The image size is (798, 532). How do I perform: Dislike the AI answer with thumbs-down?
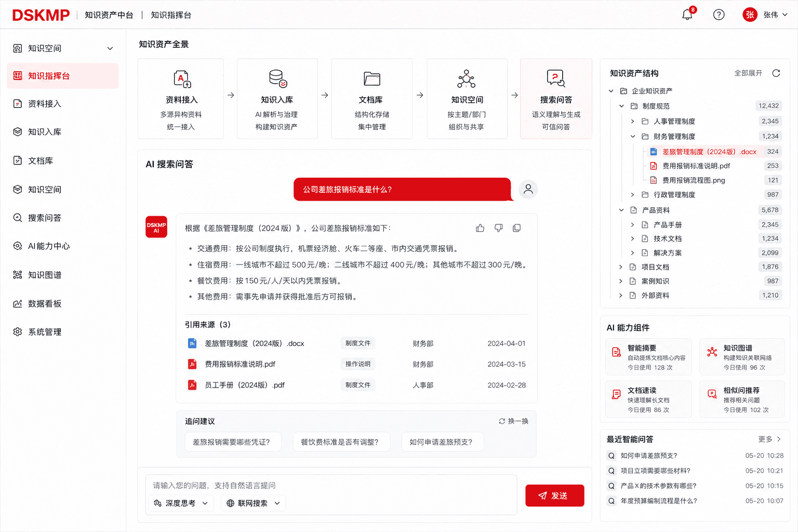pyautogui.click(x=499, y=228)
